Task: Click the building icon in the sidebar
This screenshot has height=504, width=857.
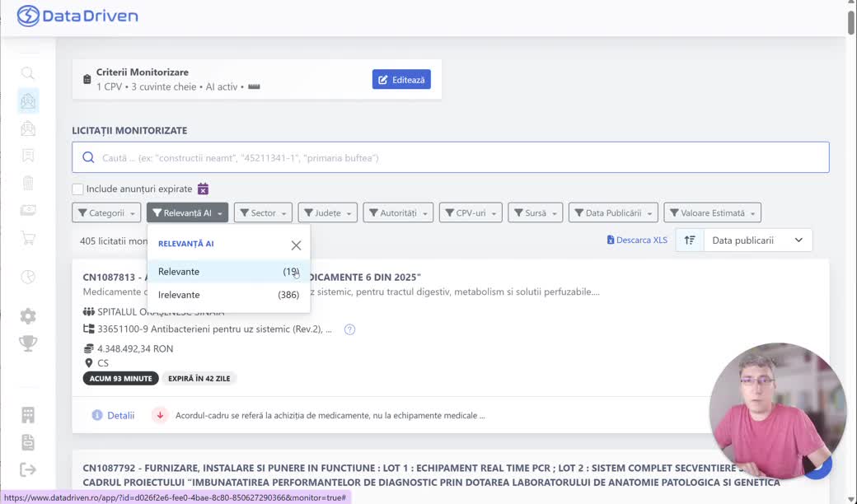Action: 28,415
